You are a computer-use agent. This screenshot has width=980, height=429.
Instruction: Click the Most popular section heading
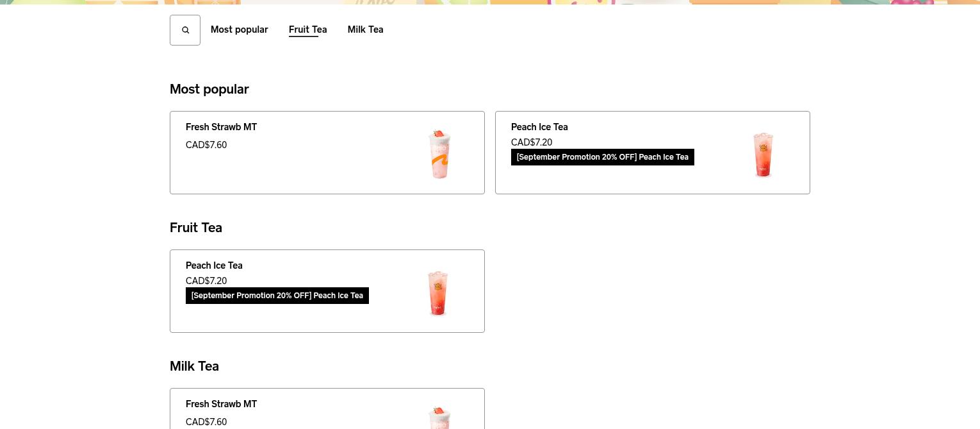[209, 89]
